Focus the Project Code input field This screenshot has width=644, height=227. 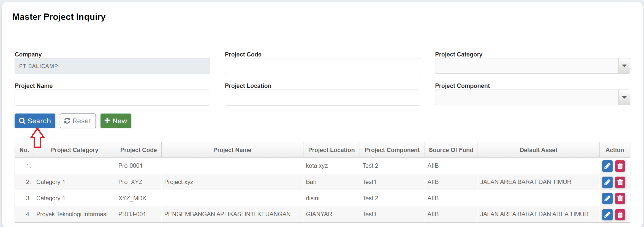tap(322, 66)
